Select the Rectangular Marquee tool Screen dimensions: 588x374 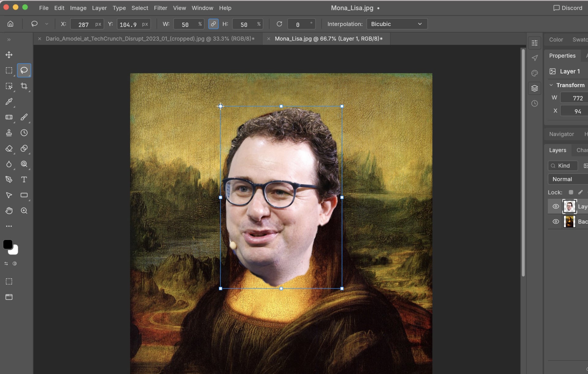[9, 70]
